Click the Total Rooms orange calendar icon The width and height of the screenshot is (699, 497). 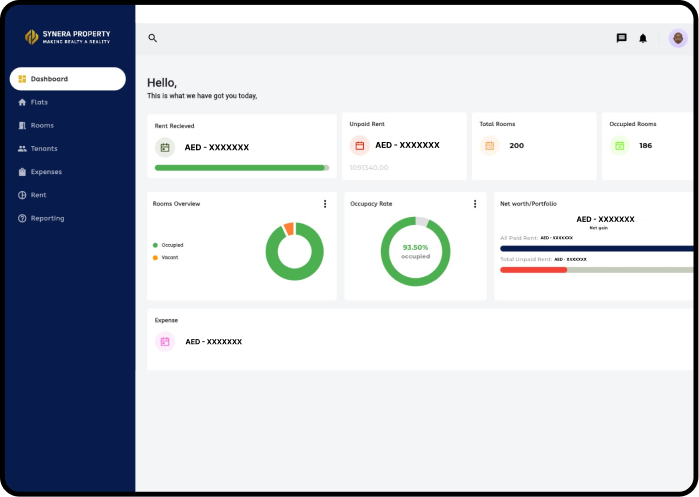489,145
